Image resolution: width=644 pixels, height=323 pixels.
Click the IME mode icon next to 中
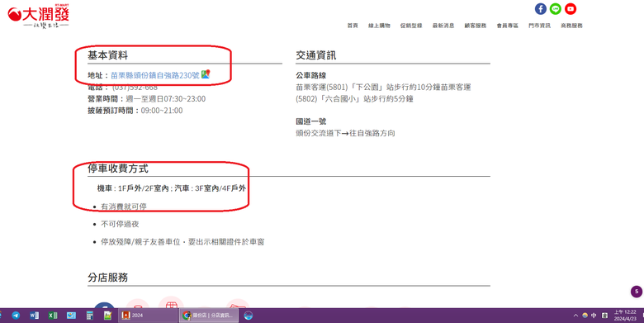[604, 316]
